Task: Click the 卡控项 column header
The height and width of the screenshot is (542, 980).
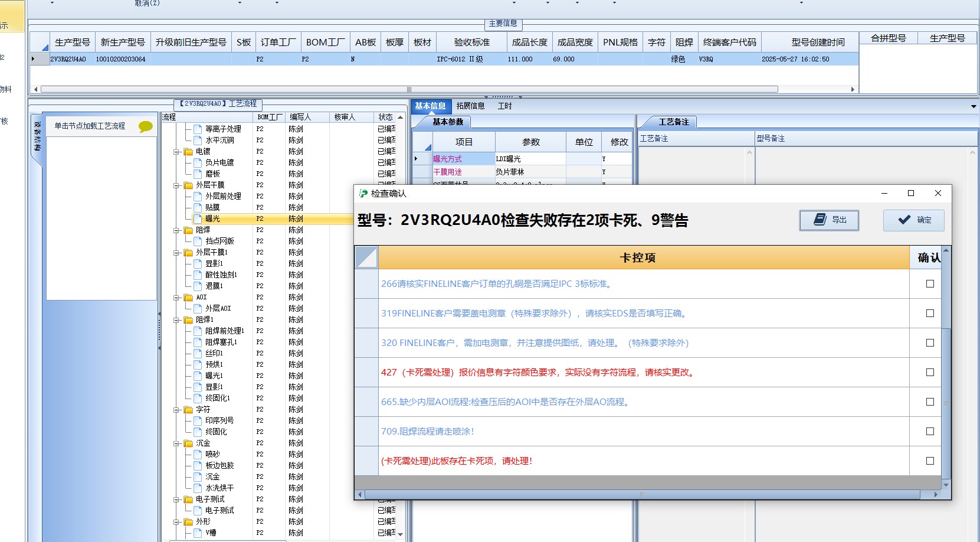Action: (644, 257)
